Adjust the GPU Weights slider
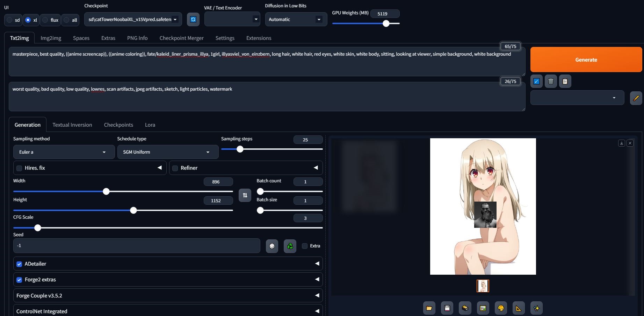Image resolution: width=644 pixels, height=316 pixels. 366,23
